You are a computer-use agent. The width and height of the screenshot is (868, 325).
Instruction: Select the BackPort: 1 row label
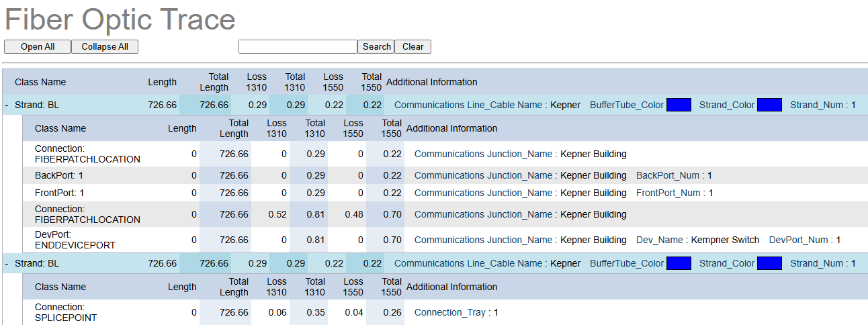coord(59,175)
